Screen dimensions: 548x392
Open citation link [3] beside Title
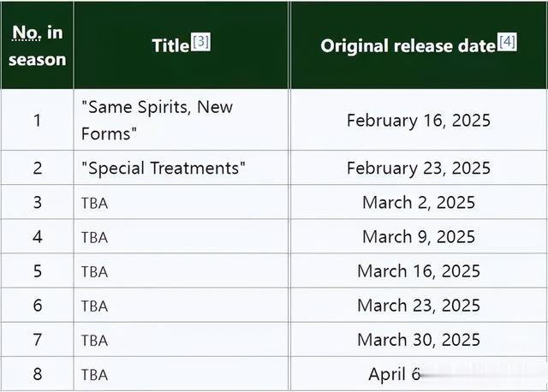pyautogui.click(x=201, y=42)
